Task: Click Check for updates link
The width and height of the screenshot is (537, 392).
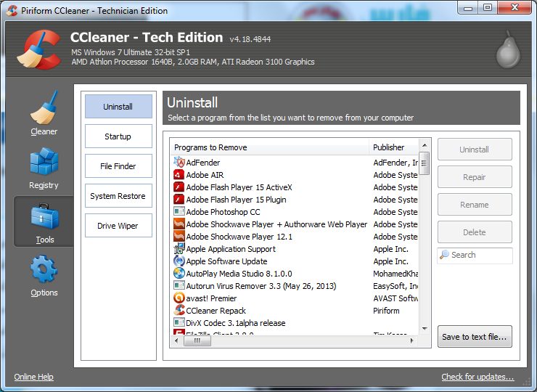Action: pos(477,377)
